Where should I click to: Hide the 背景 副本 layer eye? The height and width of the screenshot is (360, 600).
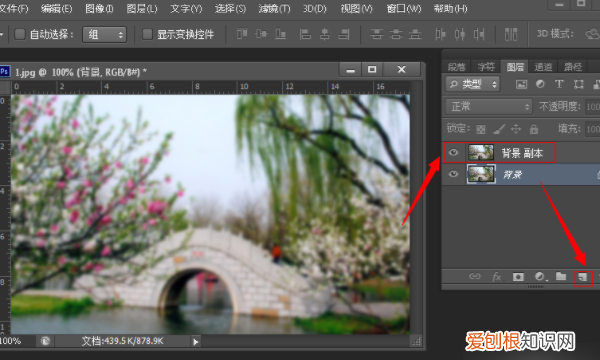click(453, 153)
